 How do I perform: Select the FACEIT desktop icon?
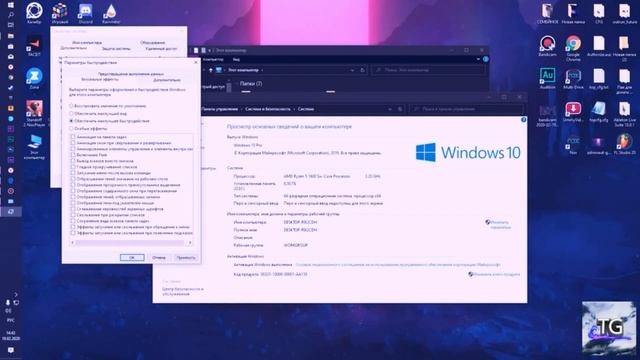click(x=34, y=46)
